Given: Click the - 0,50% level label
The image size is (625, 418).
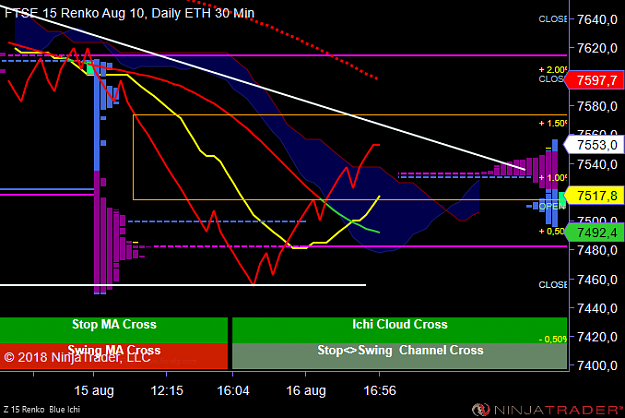Looking at the screenshot, I should point(552,339).
